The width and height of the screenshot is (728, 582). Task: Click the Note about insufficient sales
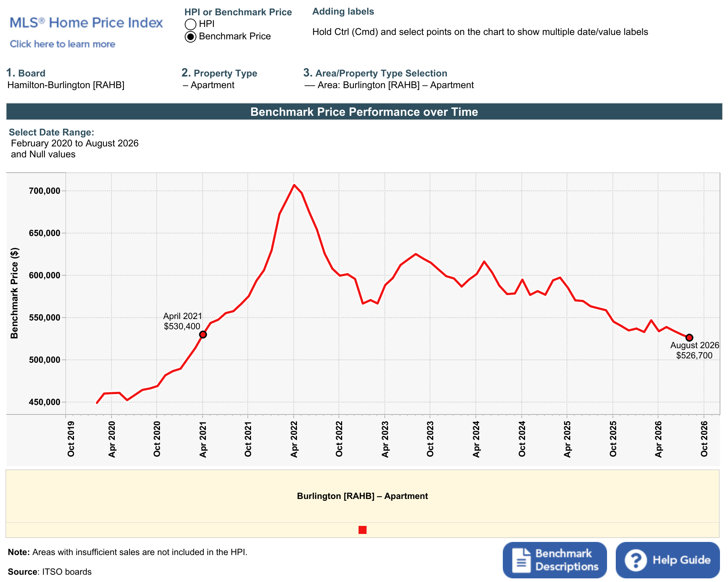point(128,552)
